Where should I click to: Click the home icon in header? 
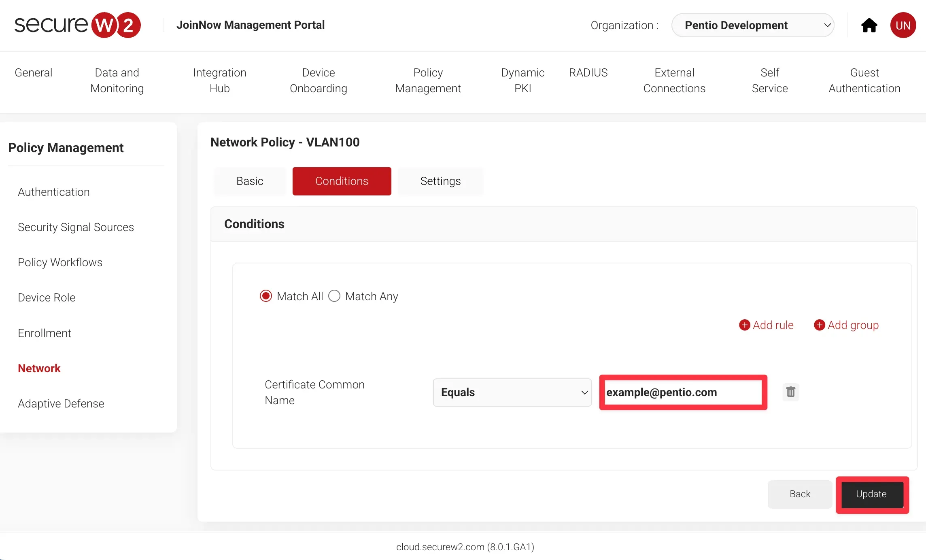click(x=869, y=25)
